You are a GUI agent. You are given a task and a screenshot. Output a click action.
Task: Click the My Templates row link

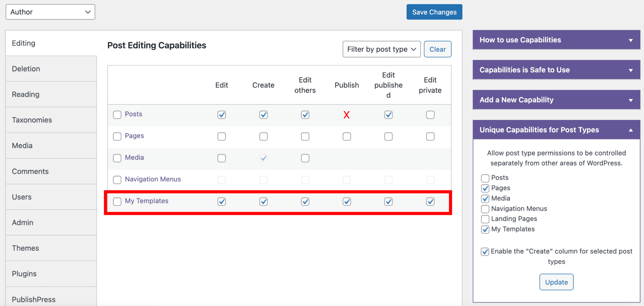coord(147,201)
